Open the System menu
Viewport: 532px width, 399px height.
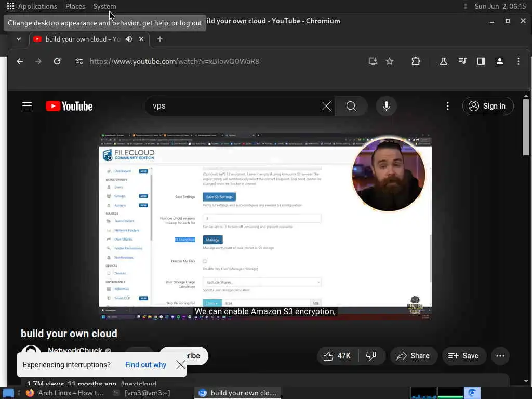(x=104, y=6)
